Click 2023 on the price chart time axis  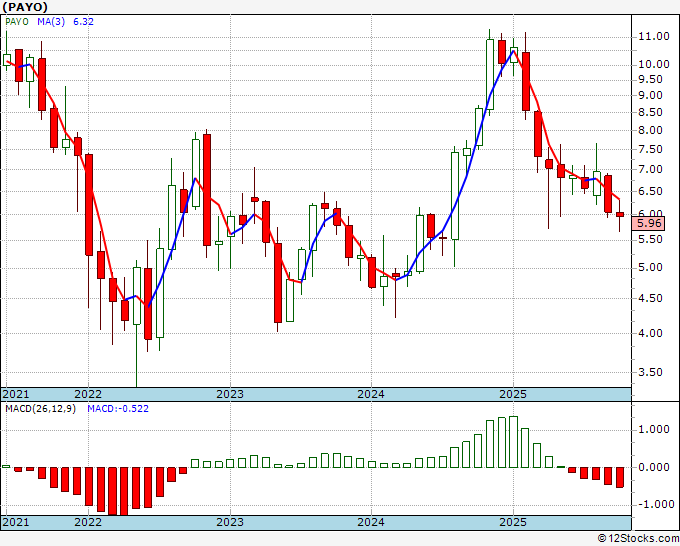point(230,394)
